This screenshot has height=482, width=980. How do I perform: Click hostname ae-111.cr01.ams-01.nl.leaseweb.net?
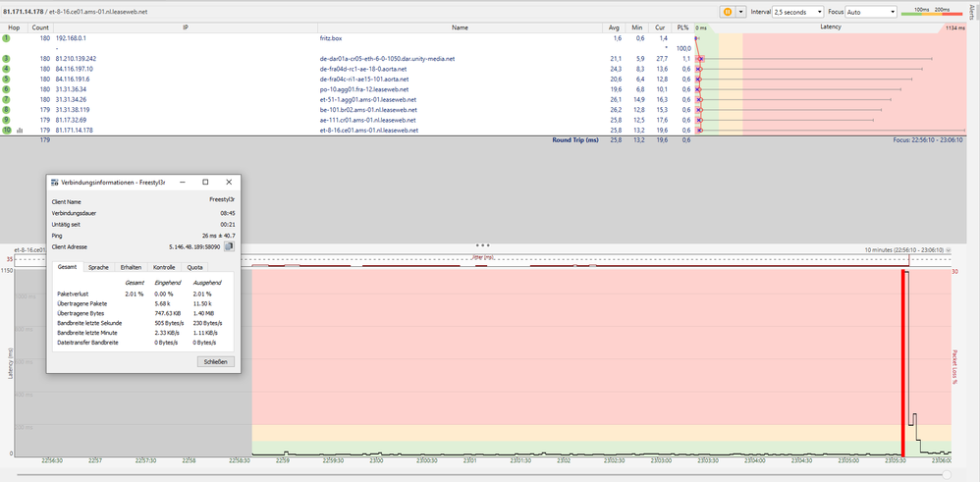tap(368, 120)
